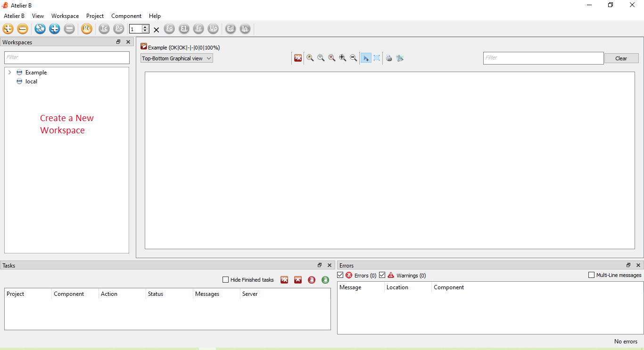Click the red crossed icon in graph toolbar
644x350 pixels.
click(298, 58)
